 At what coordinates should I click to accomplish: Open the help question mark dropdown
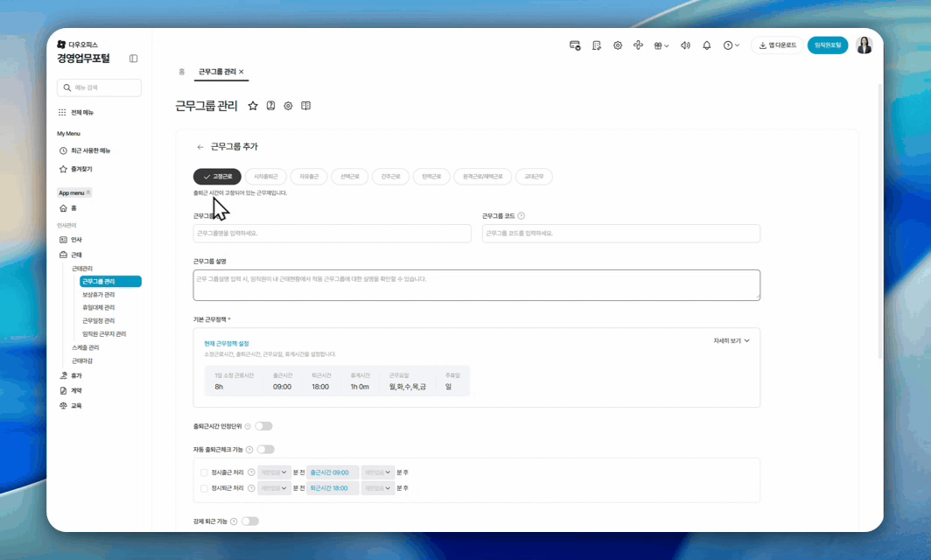(731, 45)
